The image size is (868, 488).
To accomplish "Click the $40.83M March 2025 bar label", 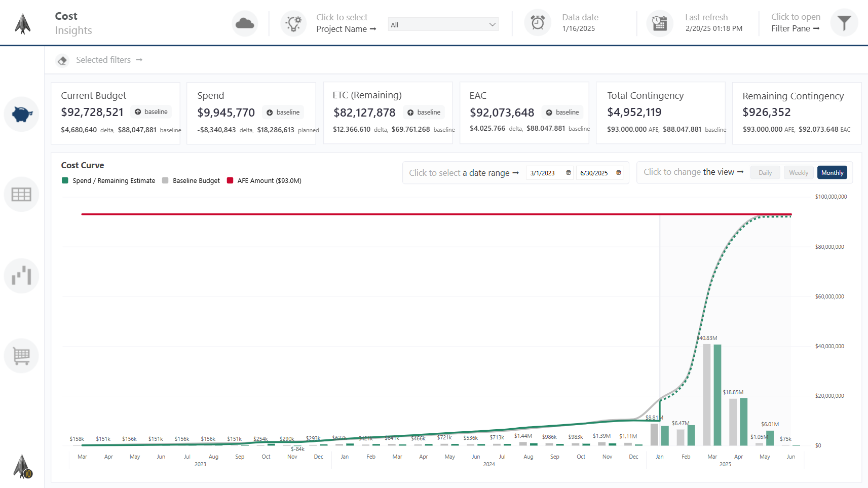I will pyautogui.click(x=707, y=338).
